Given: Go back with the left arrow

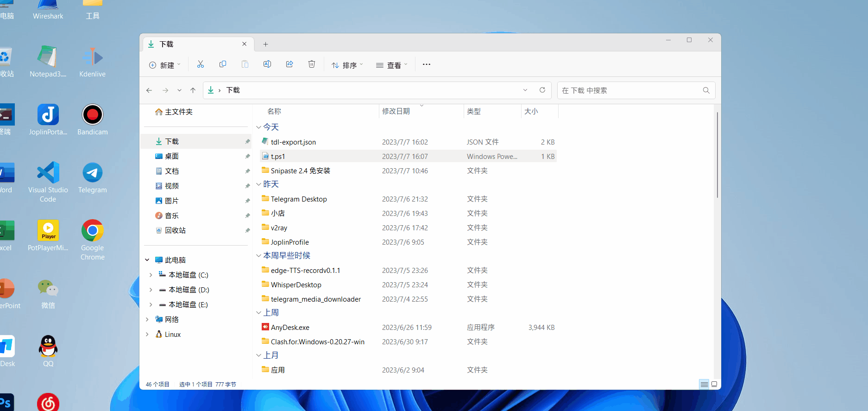Looking at the screenshot, I should [x=149, y=90].
